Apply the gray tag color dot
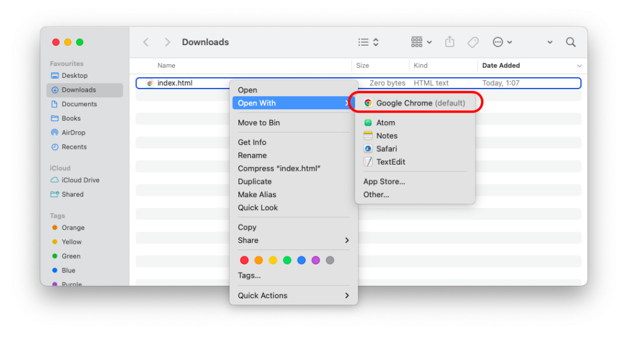 [x=330, y=260]
